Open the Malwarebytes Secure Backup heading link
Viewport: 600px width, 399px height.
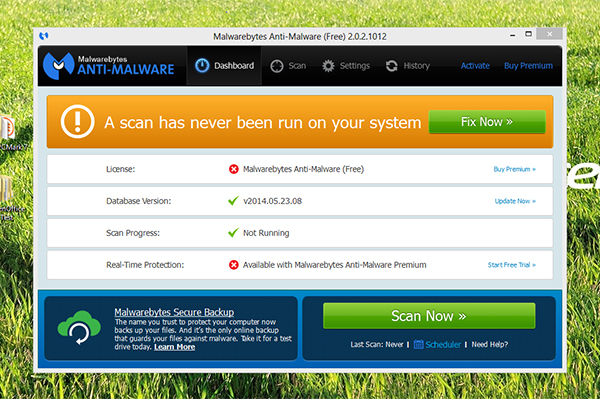[x=174, y=312]
